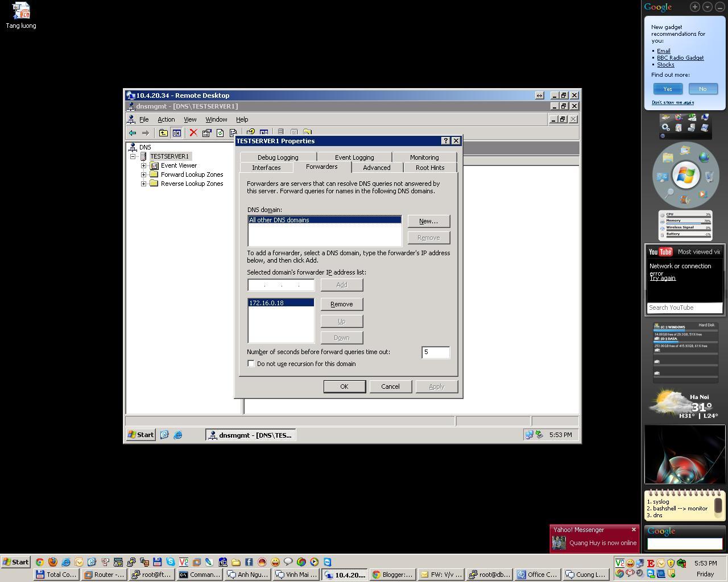Click the Refresh icon on the DNS toolbar
728x582 pixels.
[x=221, y=132]
